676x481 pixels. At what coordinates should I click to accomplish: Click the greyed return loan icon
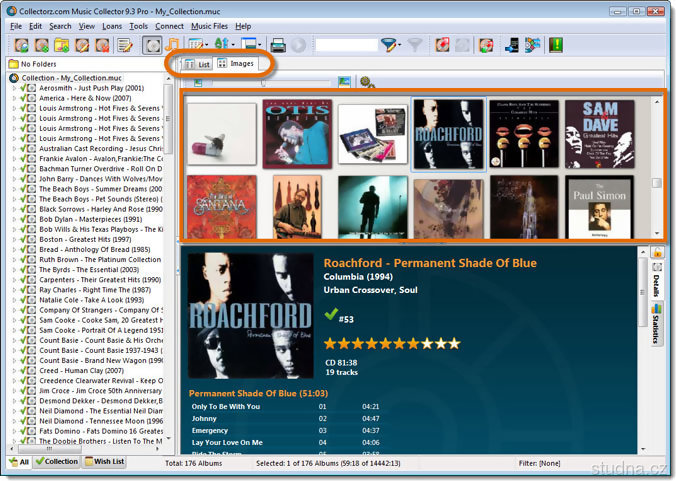[x=462, y=45]
